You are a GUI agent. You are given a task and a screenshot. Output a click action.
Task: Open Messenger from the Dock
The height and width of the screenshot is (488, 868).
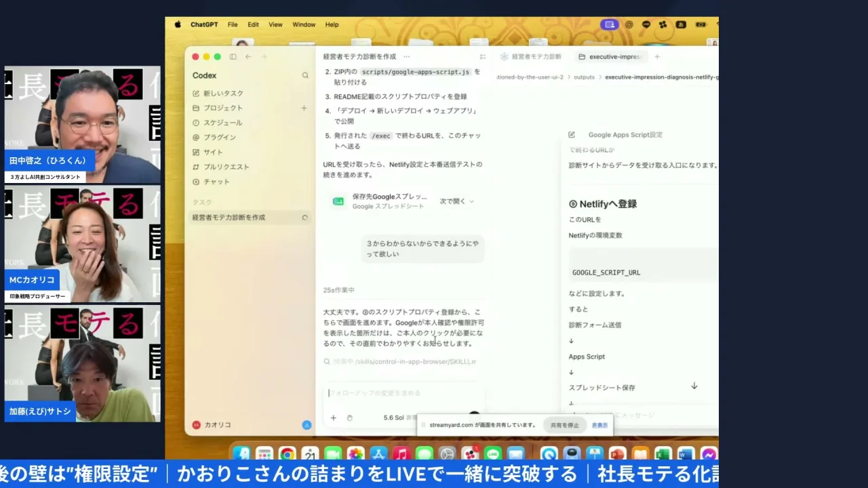(709, 454)
